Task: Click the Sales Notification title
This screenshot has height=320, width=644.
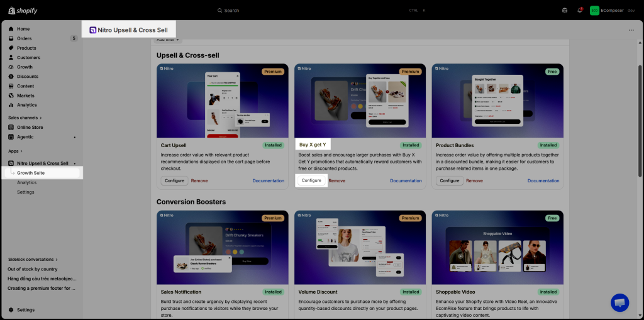Action: click(x=181, y=292)
